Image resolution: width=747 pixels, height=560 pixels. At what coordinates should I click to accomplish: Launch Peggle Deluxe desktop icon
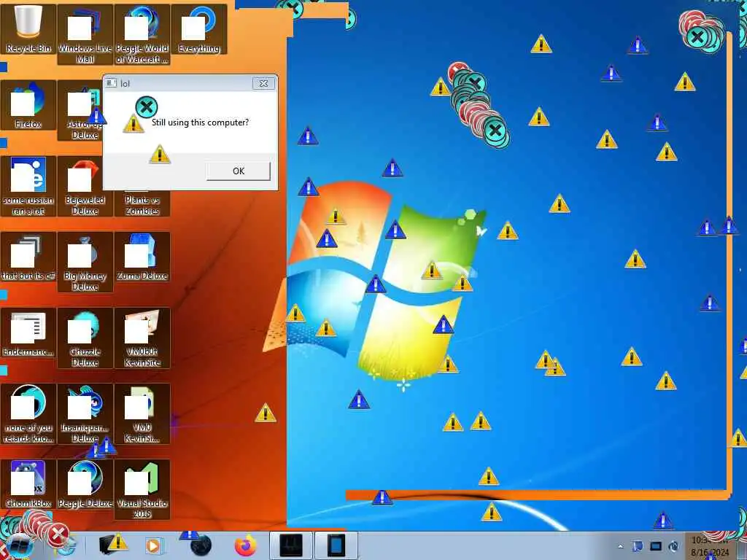click(x=85, y=484)
